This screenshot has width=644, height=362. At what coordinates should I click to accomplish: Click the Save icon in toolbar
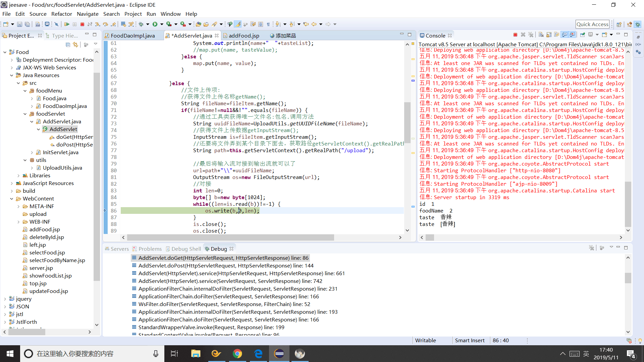[19, 24]
